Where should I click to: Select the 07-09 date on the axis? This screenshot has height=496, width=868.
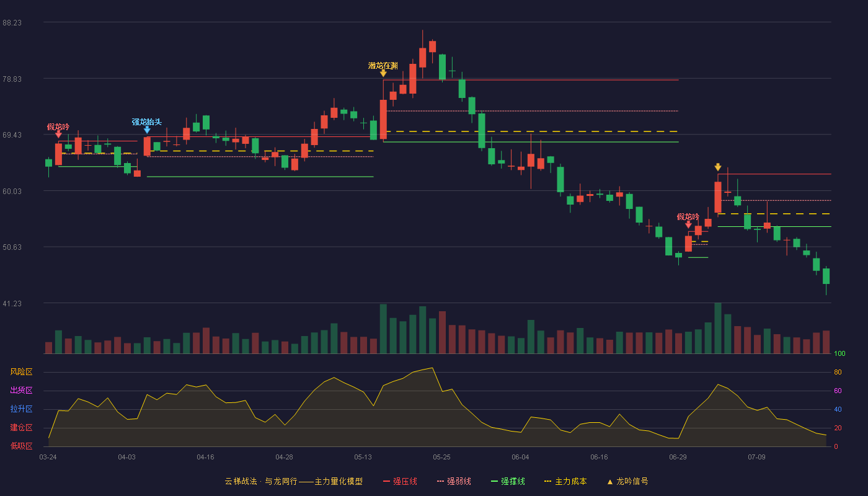pyautogui.click(x=756, y=457)
